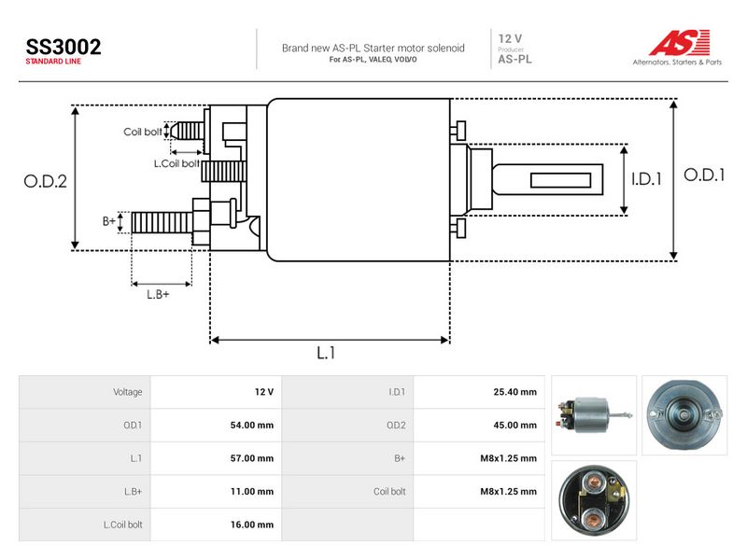Open the terminal-side solenoid thumbnail
747x560 pixels.
594,500
